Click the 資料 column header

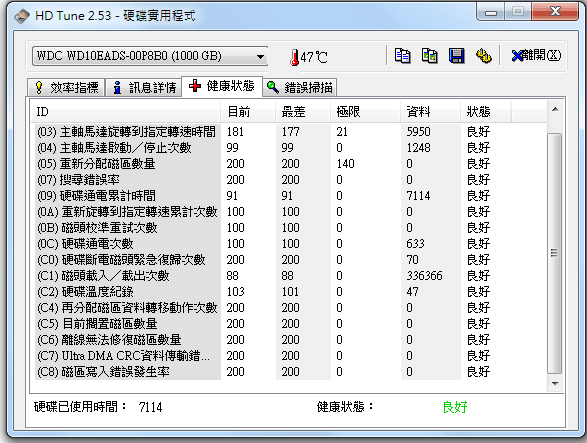(431, 112)
